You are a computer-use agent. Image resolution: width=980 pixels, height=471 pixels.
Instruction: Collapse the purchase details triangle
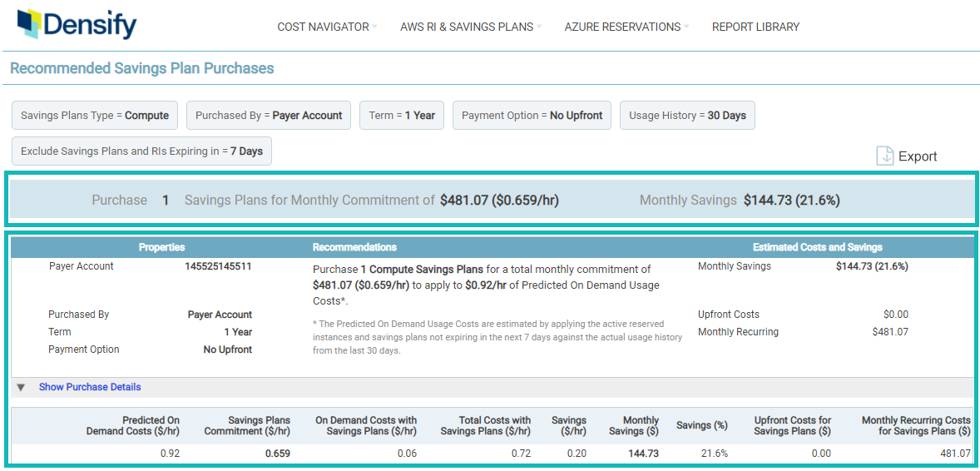[x=21, y=387]
